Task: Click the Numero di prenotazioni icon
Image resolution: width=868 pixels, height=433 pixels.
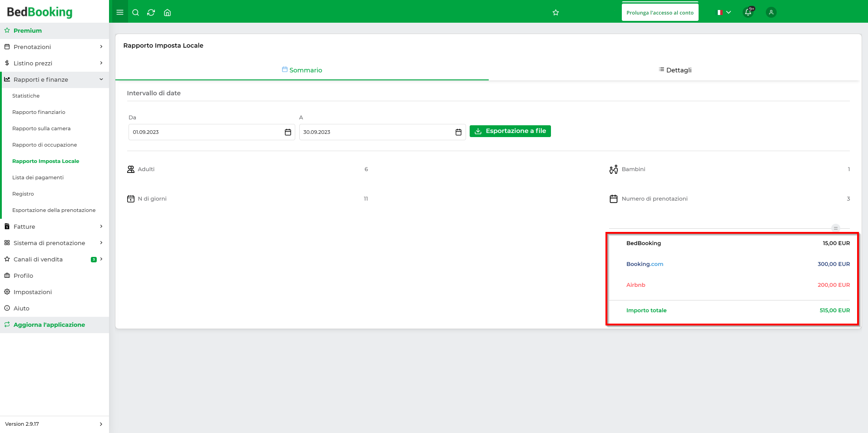Action: click(614, 199)
